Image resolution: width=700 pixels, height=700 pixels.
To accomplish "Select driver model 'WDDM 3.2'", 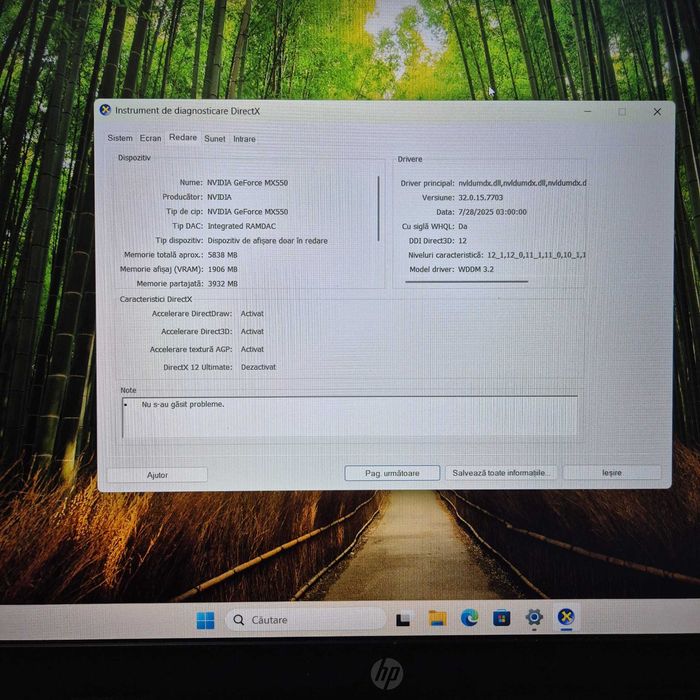I will point(476,269).
